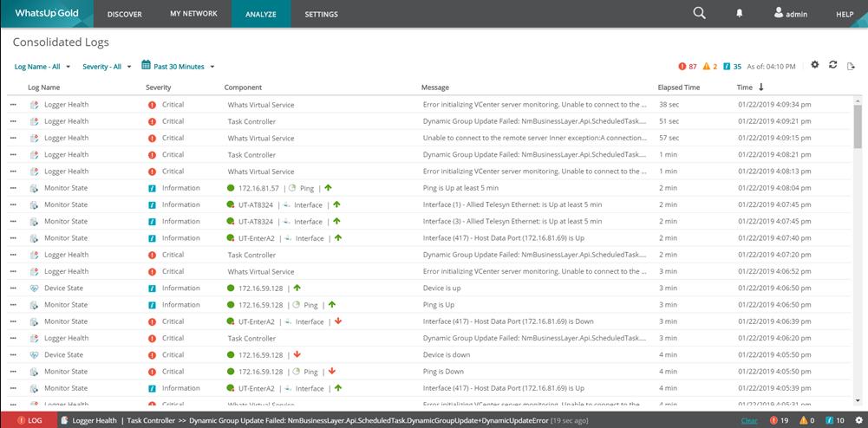This screenshot has width=868, height=428.
Task: Select message 'Interface (3) - Allied Telesyn Ethernet' row
Action: [512, 222]
